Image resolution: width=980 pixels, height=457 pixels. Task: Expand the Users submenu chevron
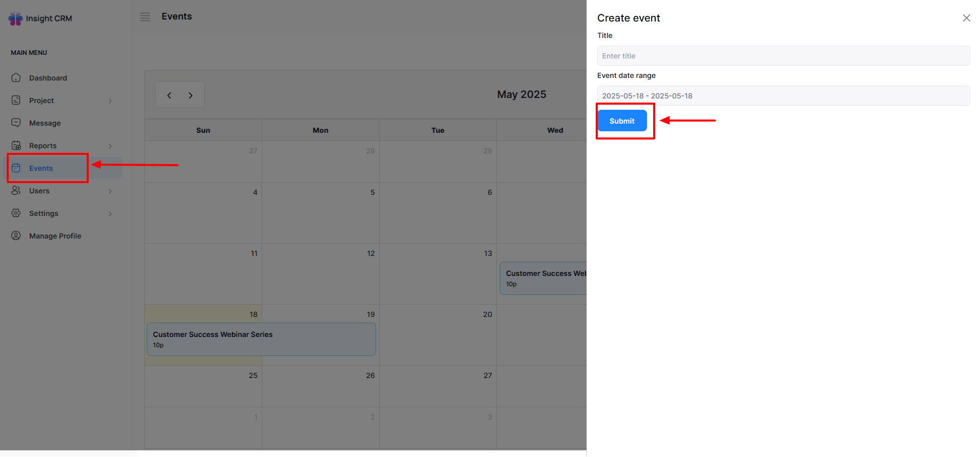pyautogui.click(x=110, y=191)
